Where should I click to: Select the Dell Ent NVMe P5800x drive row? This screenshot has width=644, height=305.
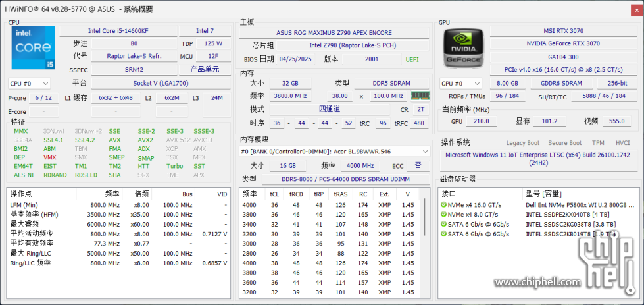[x=539, y=205]
